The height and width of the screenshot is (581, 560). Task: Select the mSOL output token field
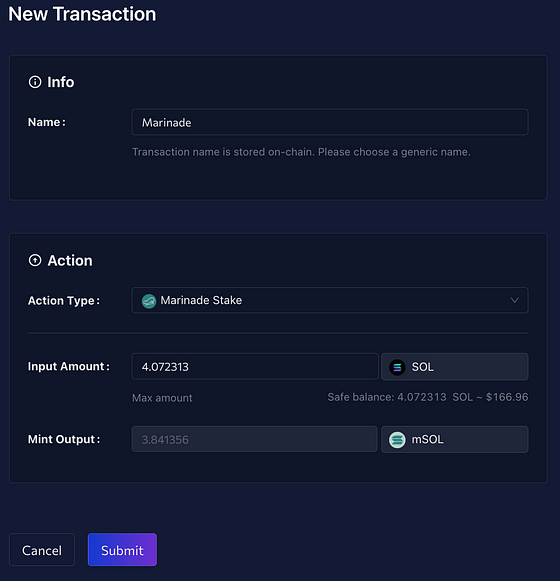[455, 439]
